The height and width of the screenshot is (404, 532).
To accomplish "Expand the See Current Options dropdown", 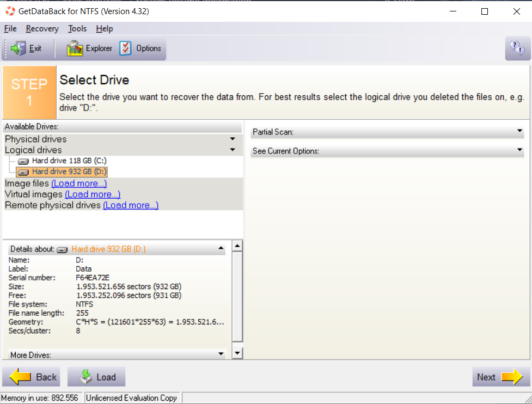I will 519,150.
